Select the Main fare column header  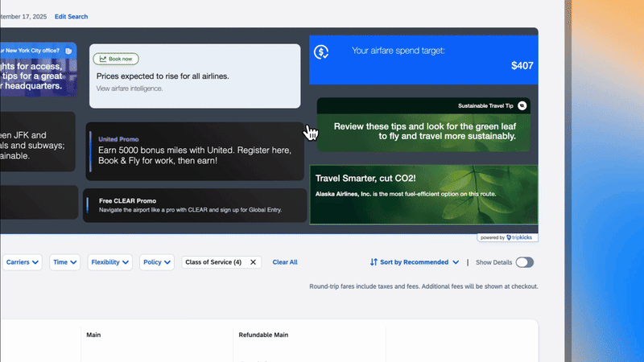pyautogui.click(x=93, y=335)
